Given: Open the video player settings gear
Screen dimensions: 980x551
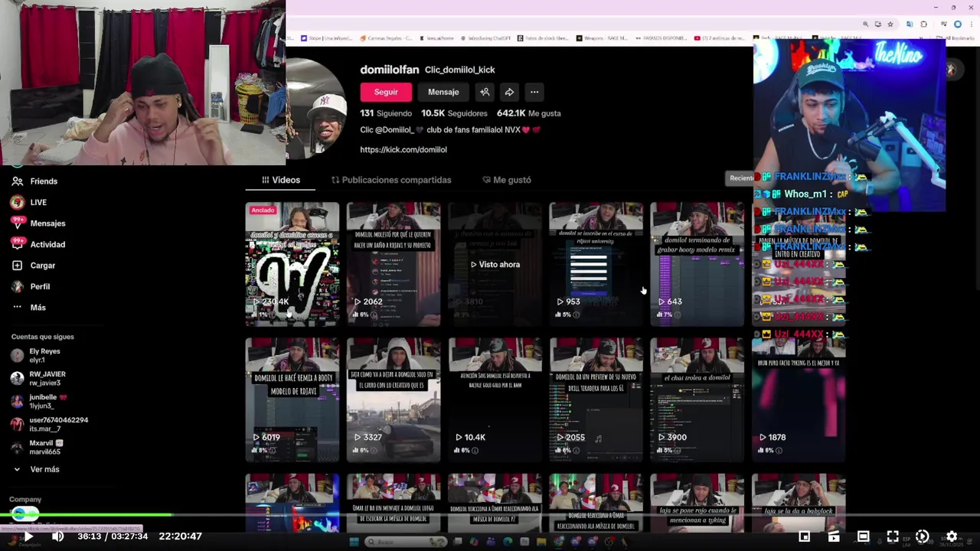Looking at the screenshot, I should (952, 536).
